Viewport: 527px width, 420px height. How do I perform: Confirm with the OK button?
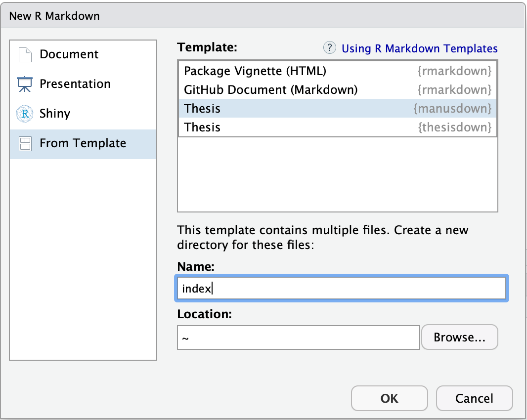(390, 398)
